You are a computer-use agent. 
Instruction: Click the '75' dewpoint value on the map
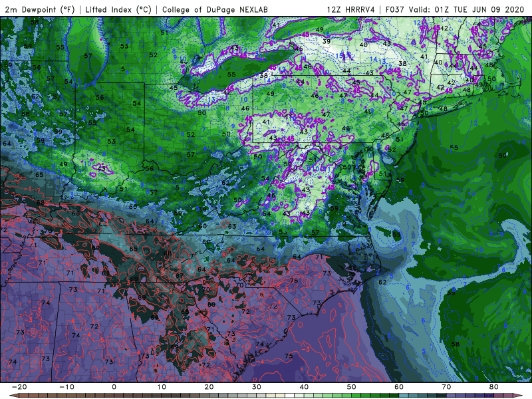(x=289, y=356)
